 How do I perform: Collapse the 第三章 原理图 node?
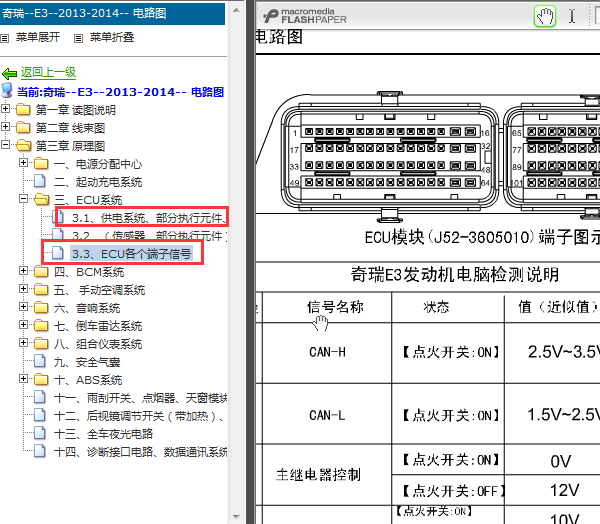pyautogui.click(x=5, y=145)
